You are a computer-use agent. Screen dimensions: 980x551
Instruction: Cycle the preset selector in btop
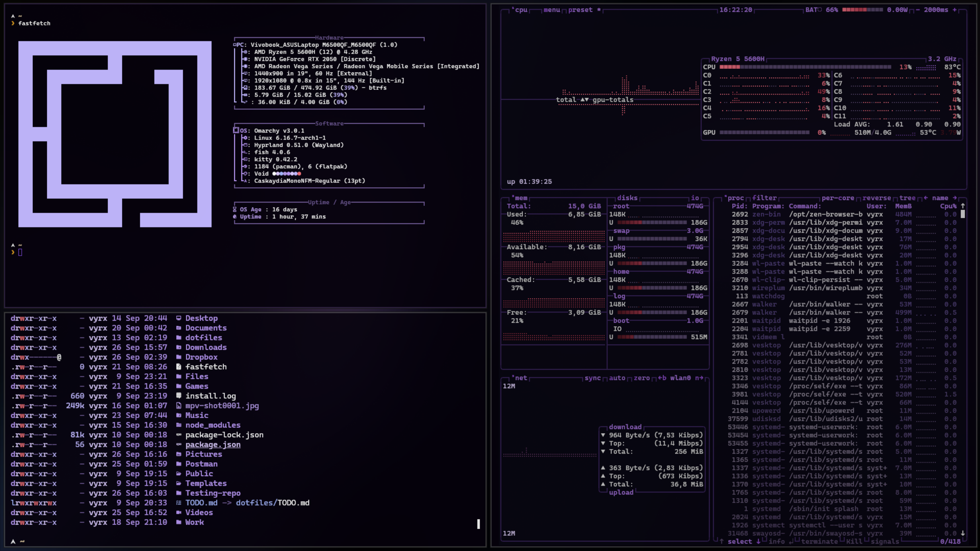(581, 10)
